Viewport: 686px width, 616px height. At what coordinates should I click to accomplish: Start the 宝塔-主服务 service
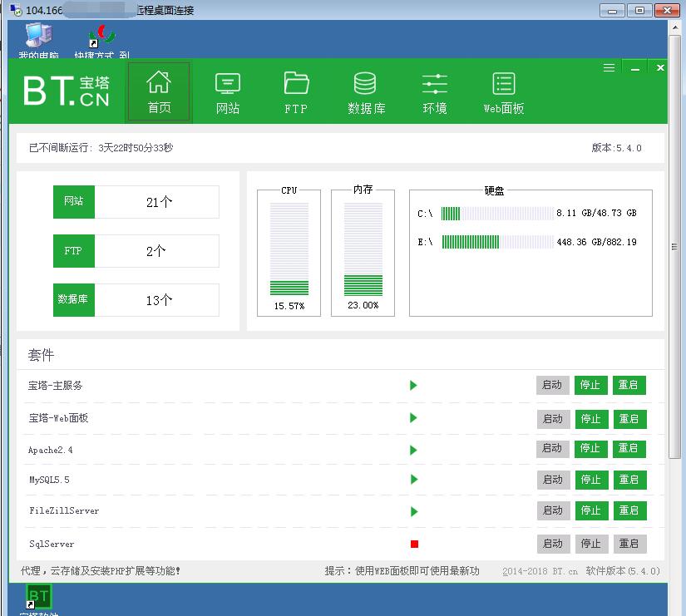point(553,385)
